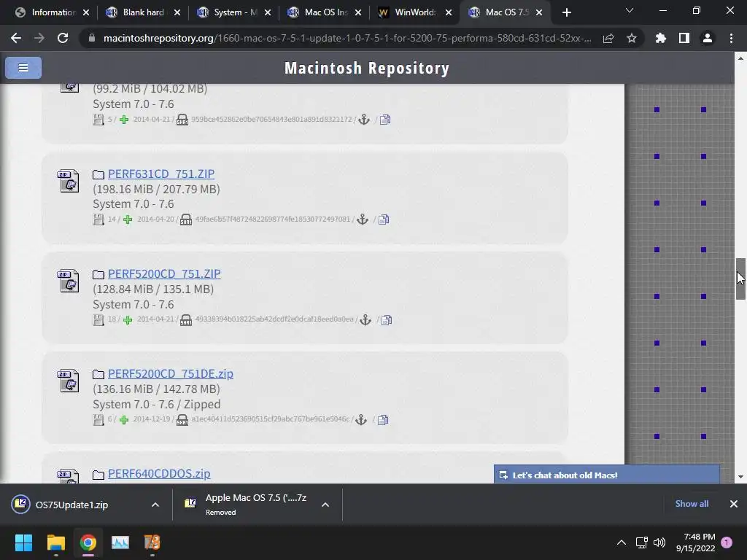The height and width of the screenshot is (560, 747).
Task: Open the Windows Start menu
Action: (x=23, y=542)
